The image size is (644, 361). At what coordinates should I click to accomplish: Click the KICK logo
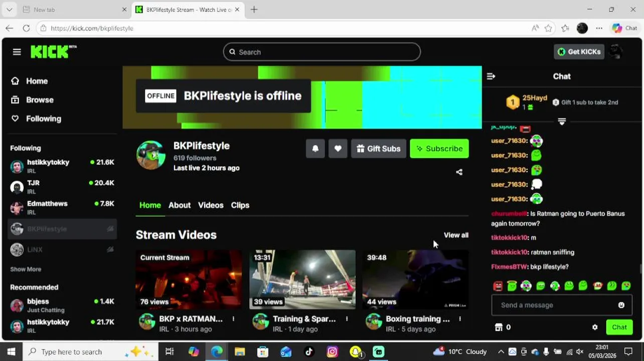[x=53, y=52]
